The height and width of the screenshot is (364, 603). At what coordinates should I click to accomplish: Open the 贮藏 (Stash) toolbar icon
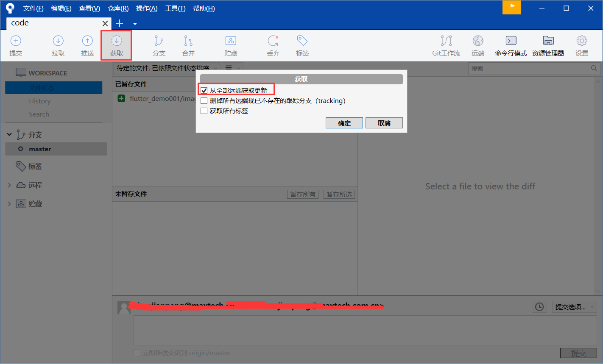[x=231, y=44]
